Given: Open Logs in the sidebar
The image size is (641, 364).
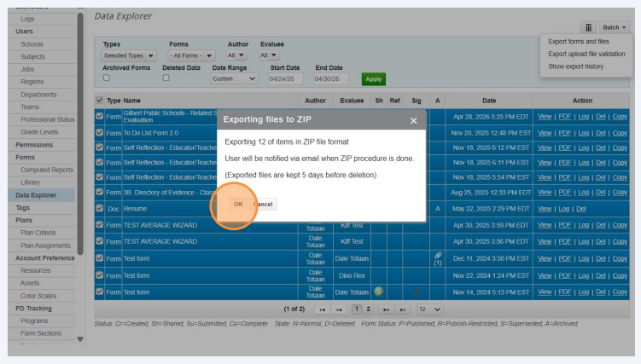Looking at the screenshot, I should [x=27, y=19].
